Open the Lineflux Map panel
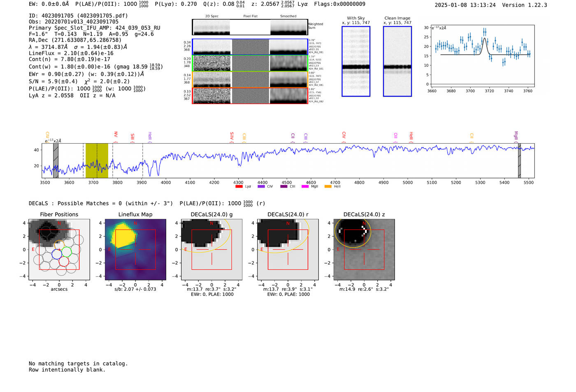The image size is (576, 392). coord(135,249)
